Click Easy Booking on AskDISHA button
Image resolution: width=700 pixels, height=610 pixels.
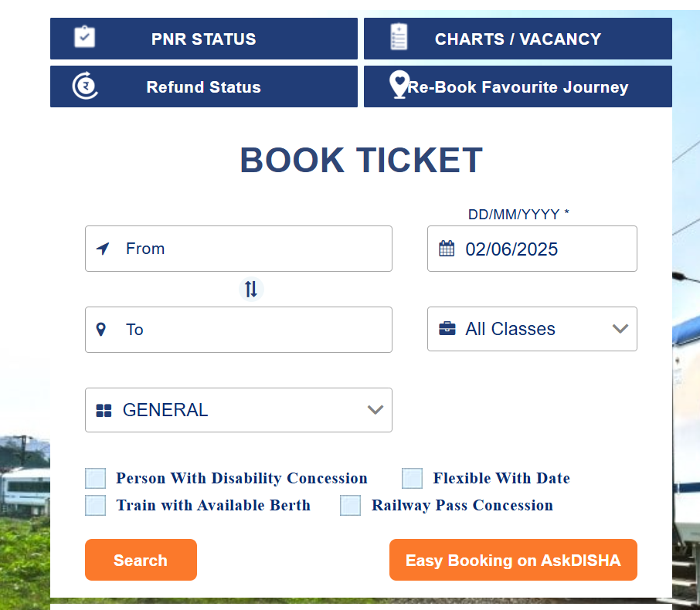513,560
